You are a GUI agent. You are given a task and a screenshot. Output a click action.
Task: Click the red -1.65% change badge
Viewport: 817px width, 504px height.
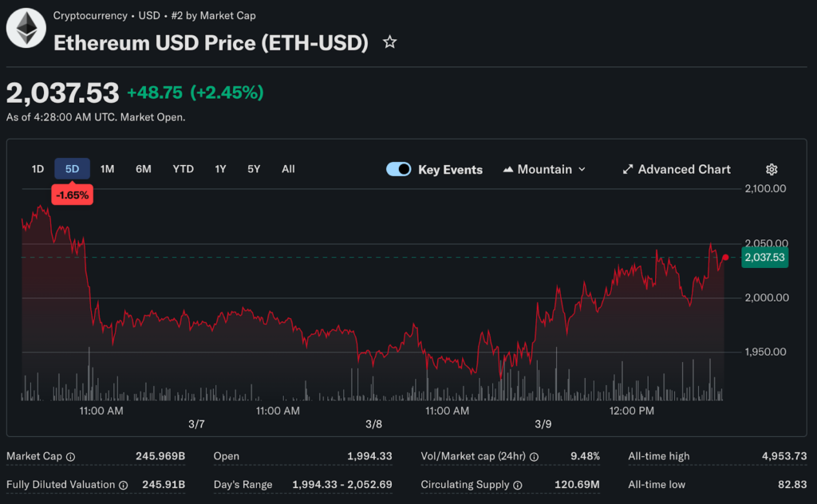pos(73,194)
